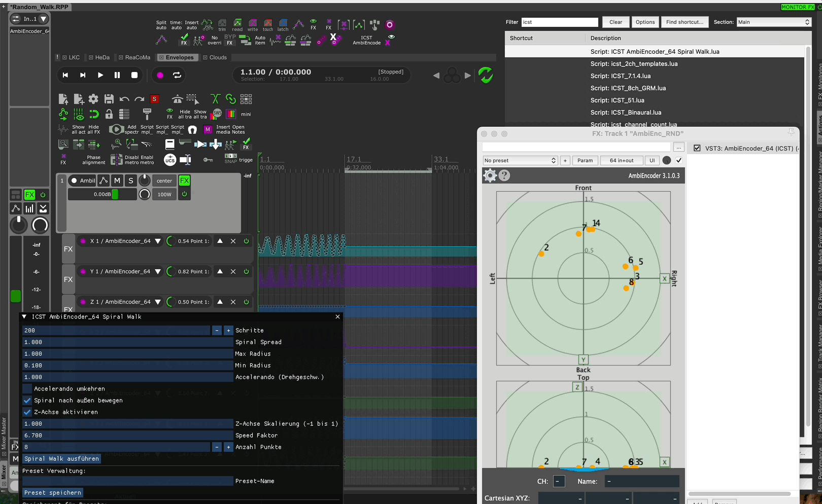822x504 pixels.
Task: Click the undo arrow icon
Action: [124, 99]
